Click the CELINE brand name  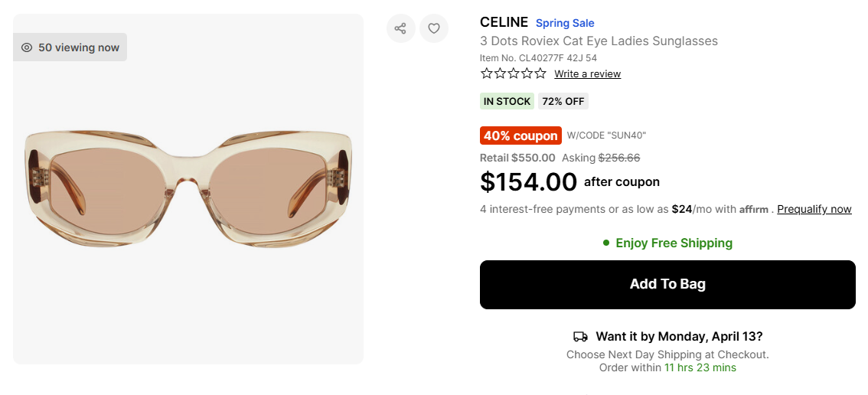pyautogui.click(x=504, y=22)
